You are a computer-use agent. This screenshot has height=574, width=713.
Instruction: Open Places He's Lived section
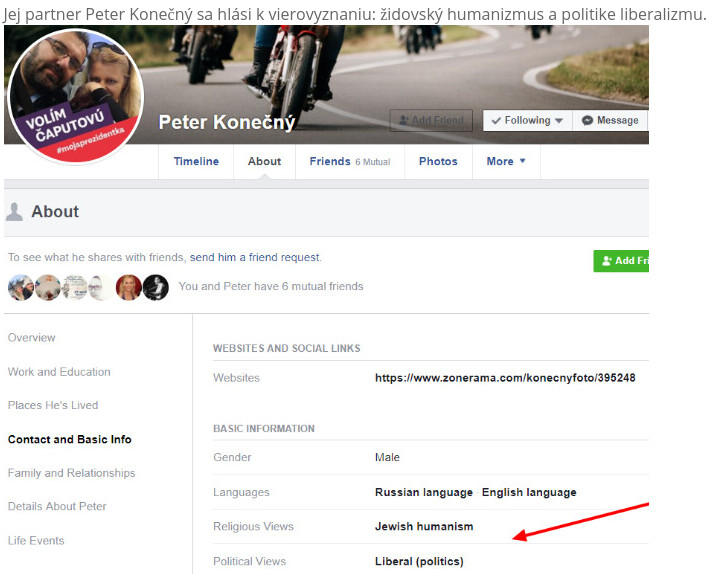coord(53,406)
